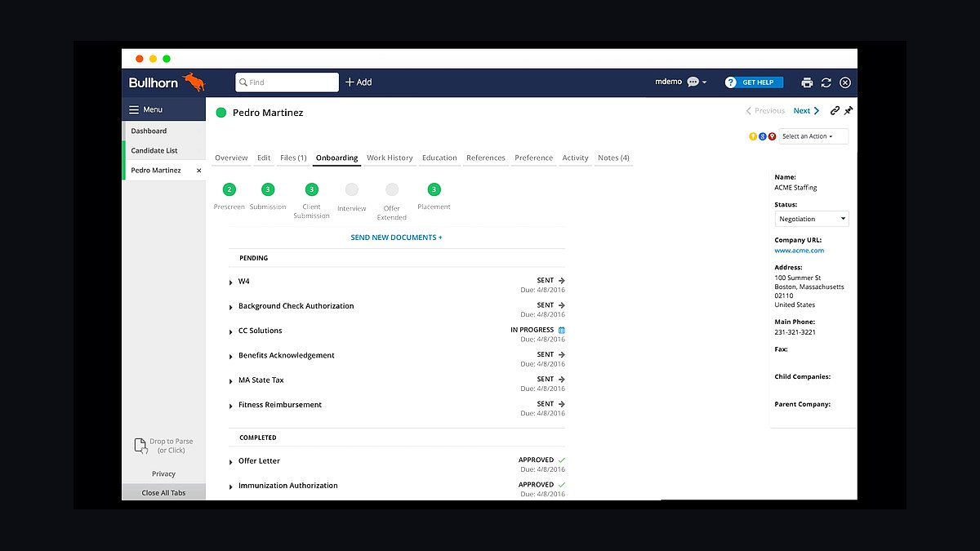The width and height of the screenshot is (980, 551).
Task: Switch to the Education tab
Action: [439, 158]
